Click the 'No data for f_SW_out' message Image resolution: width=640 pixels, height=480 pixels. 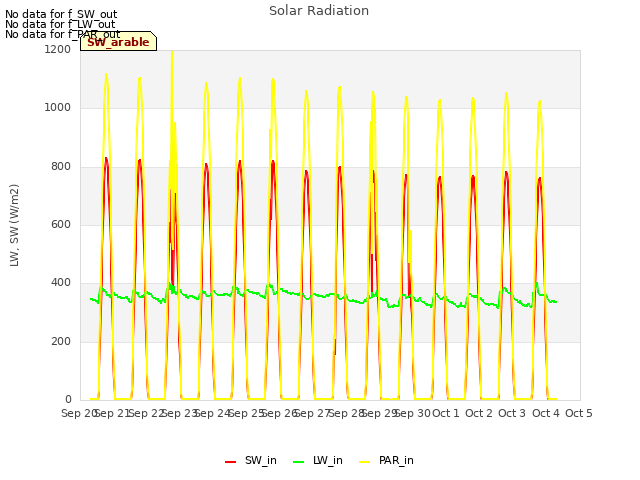click(x=61, y=14)
